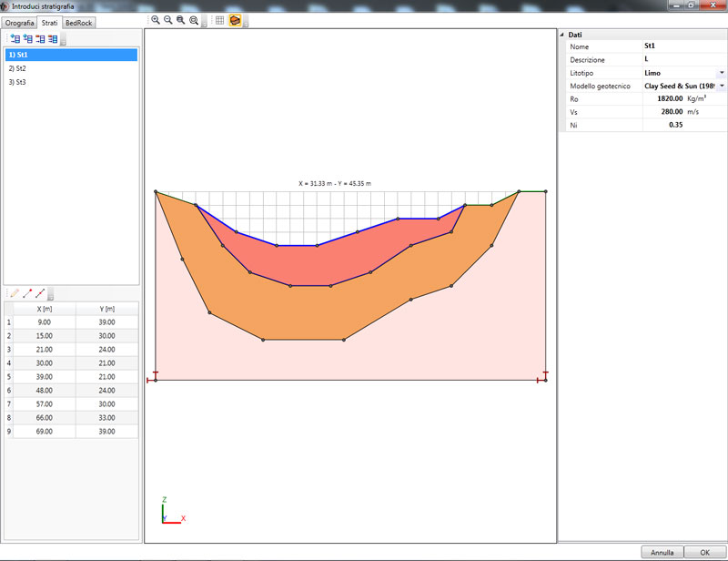This screenshot has width=728, height=561.
Task: Toggle the orange filled-layers display icon
Action: [x=235, y=20]
